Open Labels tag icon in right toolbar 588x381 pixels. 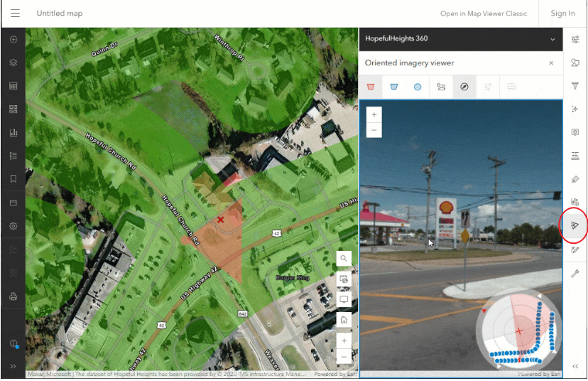pos(575,179)
